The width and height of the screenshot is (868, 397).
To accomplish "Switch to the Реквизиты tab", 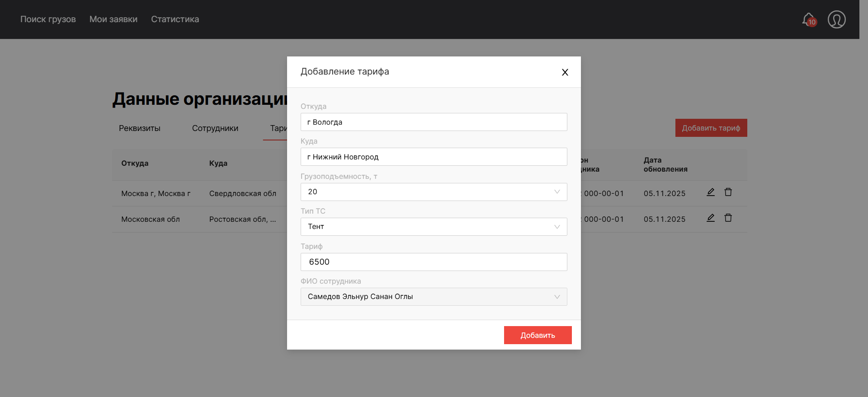I will coord(140,128).
